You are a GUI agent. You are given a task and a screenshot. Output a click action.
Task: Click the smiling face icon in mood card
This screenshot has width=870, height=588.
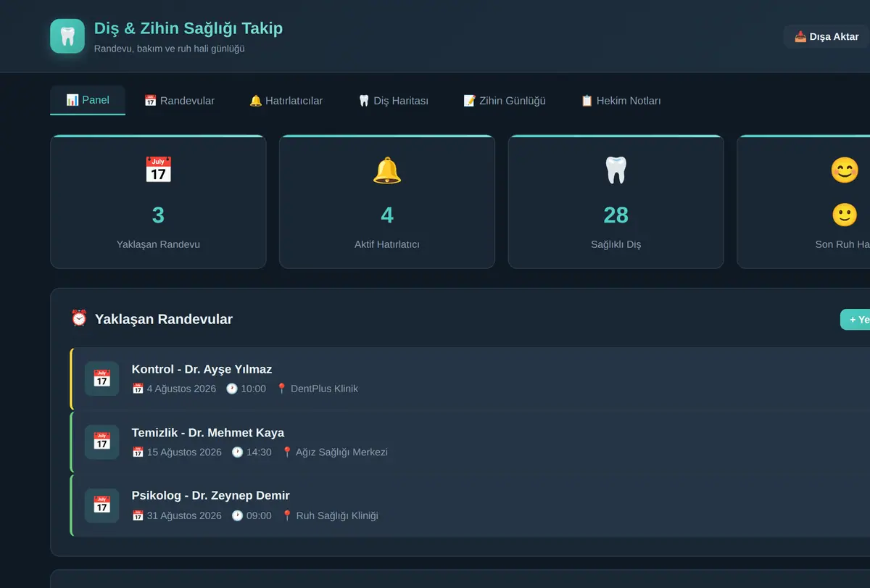[845, 170]
